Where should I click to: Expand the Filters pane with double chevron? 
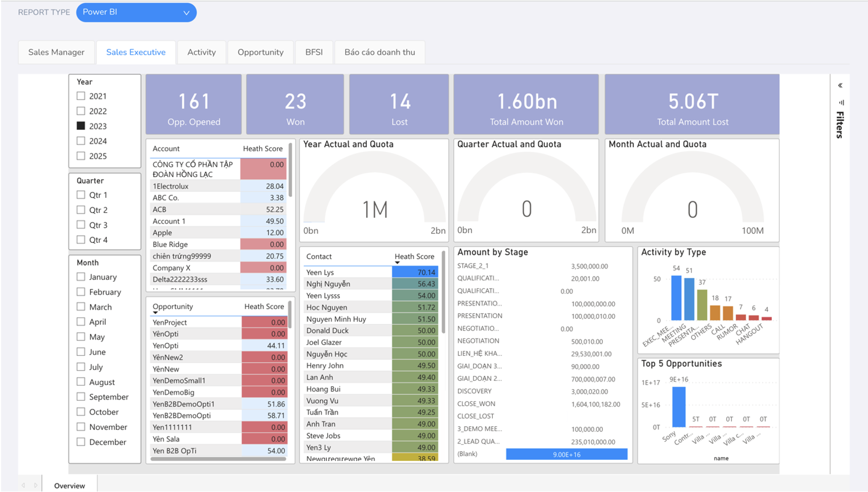840,86
